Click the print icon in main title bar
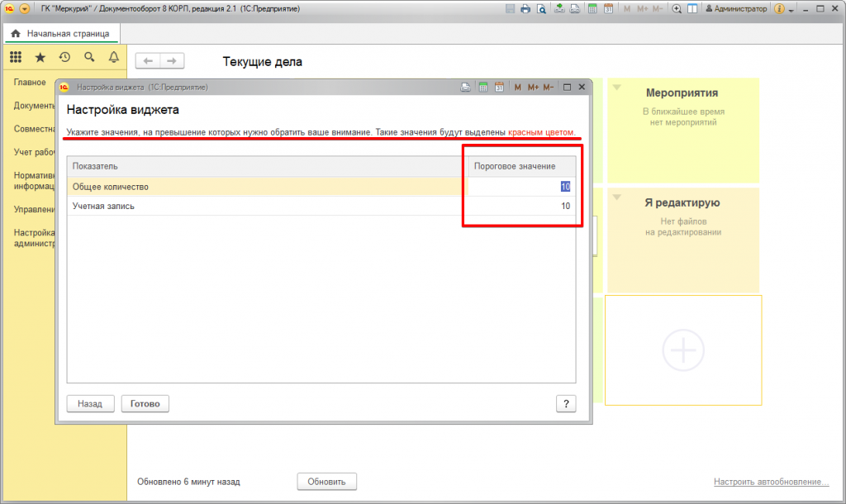Screen dimensions: 846x504 (x=525, y=9)
